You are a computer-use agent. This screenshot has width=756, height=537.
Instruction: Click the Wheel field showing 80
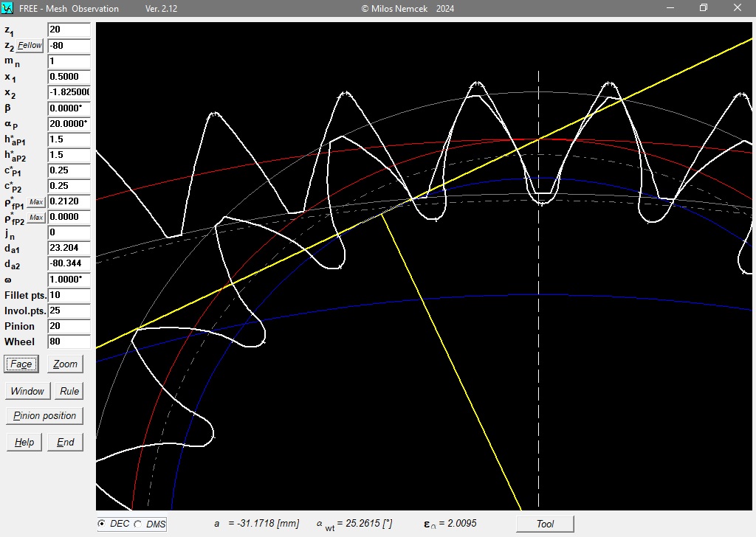(x=69, y=342)
